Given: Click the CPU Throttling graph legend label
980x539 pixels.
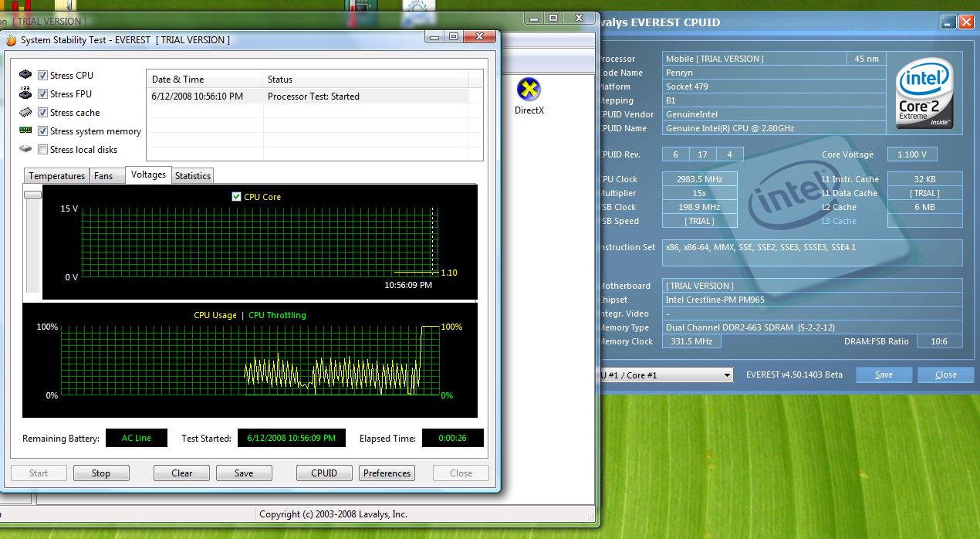Looking at the screenshot, I should (x=277, y=315).
